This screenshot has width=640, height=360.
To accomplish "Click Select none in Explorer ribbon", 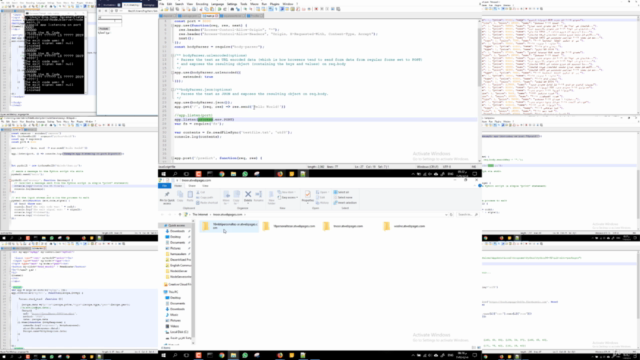I will [x=342, y=198].
